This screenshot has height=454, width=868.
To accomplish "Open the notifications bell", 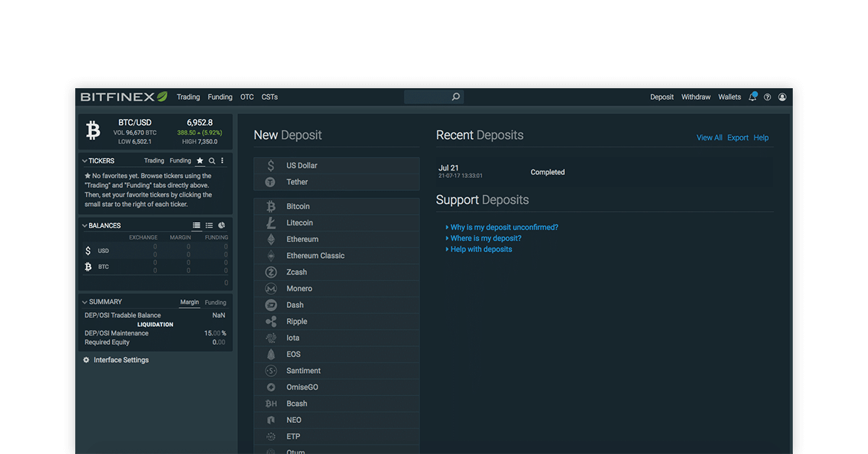I will pyautogui.click(x=753, y=97).
